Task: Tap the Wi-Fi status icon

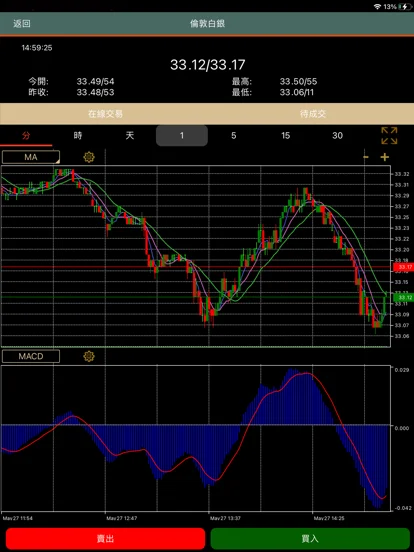Action: pos(378,7)
